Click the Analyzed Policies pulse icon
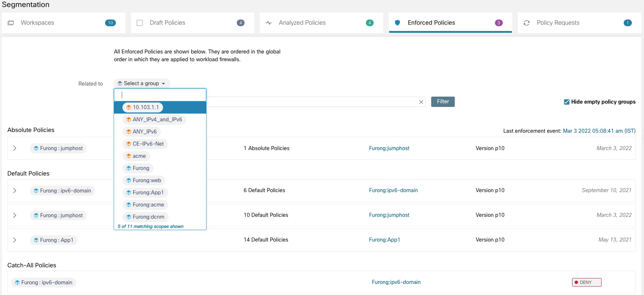 point(269,23)
